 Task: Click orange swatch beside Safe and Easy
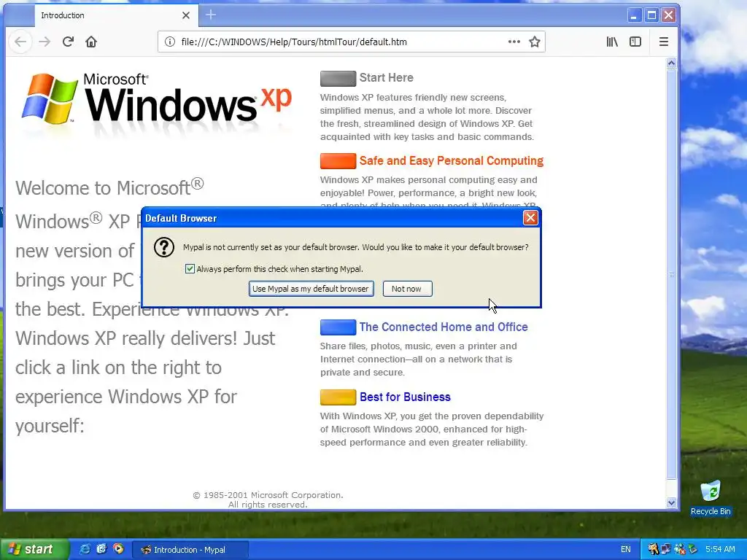[x=338, y=161]
